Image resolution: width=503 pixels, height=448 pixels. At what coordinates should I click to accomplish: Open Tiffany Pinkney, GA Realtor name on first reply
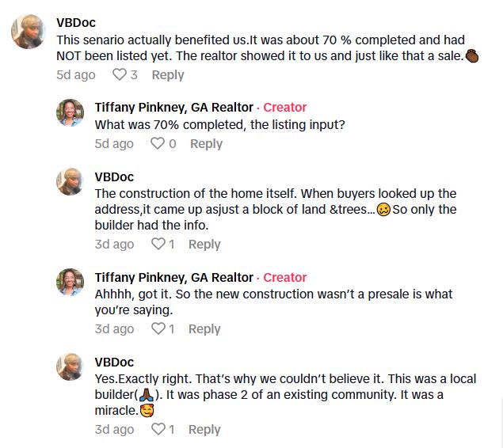coord(173,107)
